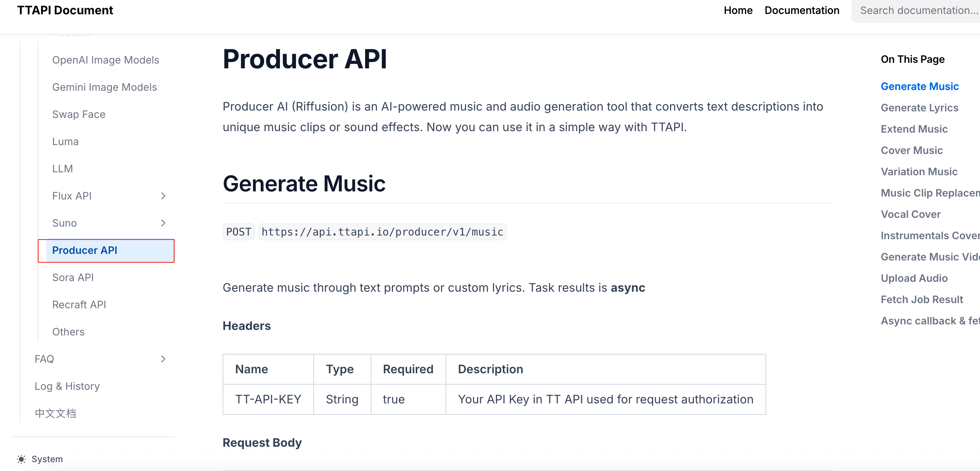980x471 pixels.
Task: Open the Flux API sidebar item
Action: (72, 196)
